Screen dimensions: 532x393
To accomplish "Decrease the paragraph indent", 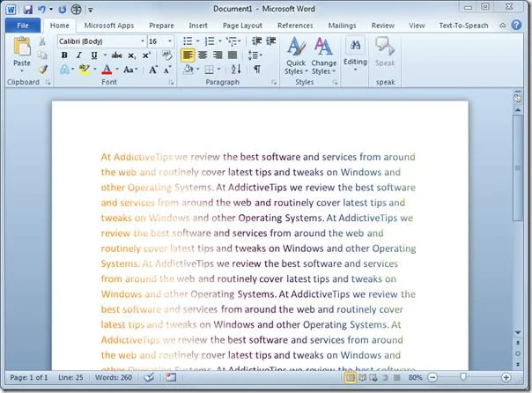I will 257,41.
